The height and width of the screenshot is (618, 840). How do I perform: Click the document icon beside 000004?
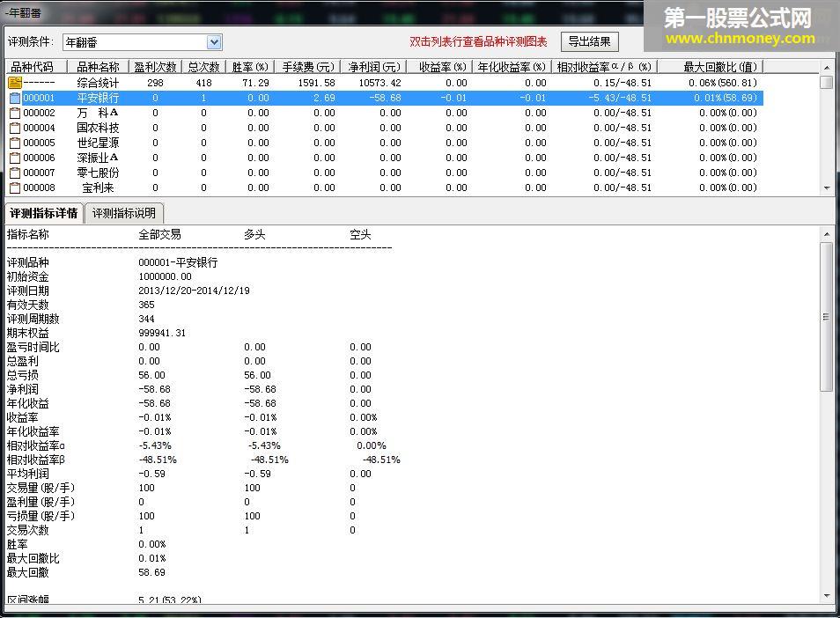(x=15, y=128)
